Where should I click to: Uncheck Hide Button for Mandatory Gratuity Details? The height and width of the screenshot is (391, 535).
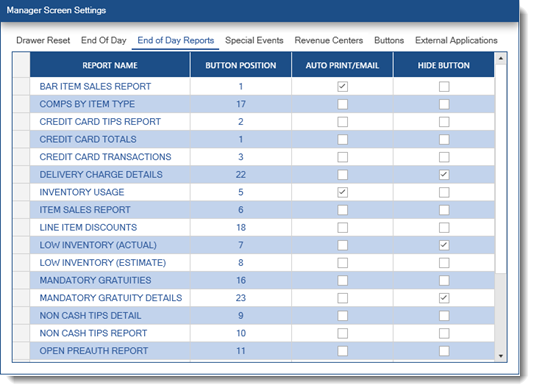(444, 298)
